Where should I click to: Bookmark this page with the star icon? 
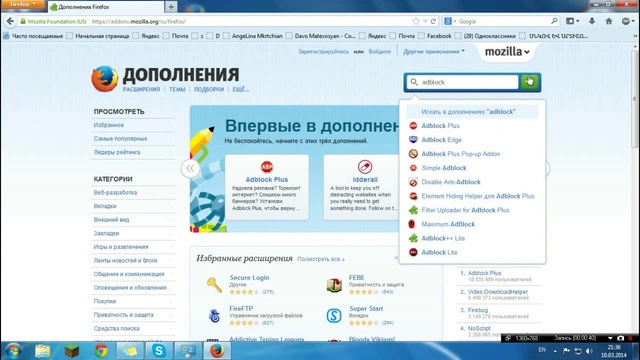point(416,21)
